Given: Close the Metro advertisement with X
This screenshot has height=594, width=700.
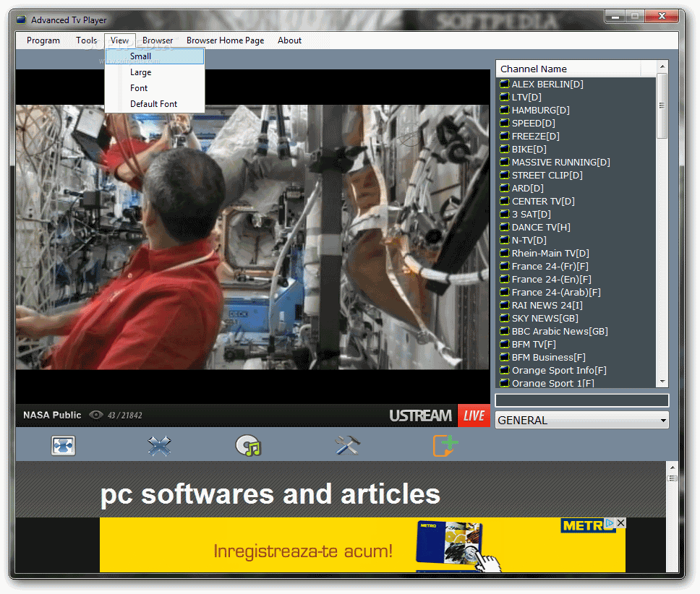Looking at the screenshot, I should coord(620,522).
